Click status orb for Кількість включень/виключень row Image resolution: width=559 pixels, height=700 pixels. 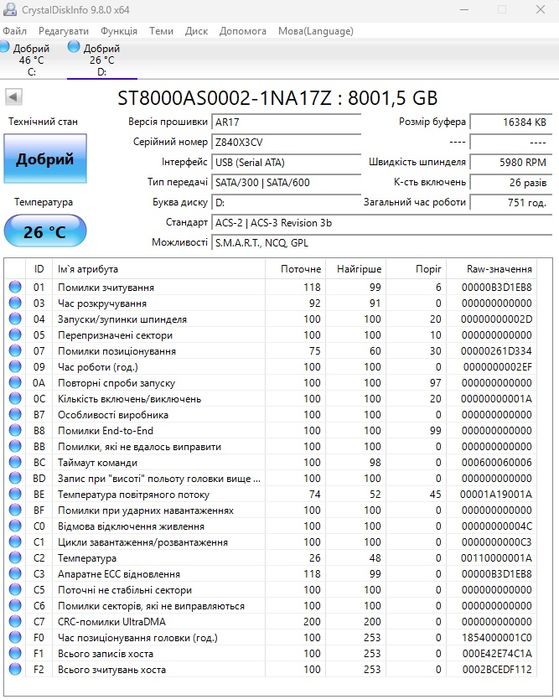click(x=15, y=398)
